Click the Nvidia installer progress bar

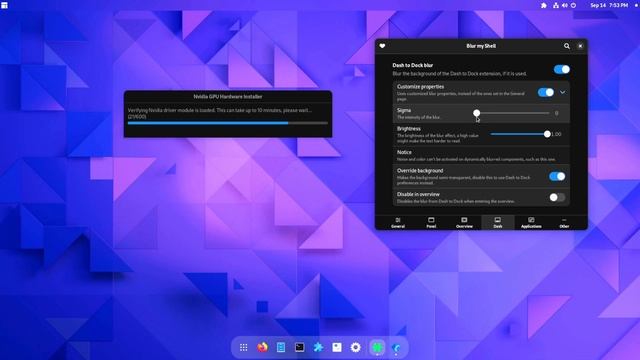click(x=228, y=123)
